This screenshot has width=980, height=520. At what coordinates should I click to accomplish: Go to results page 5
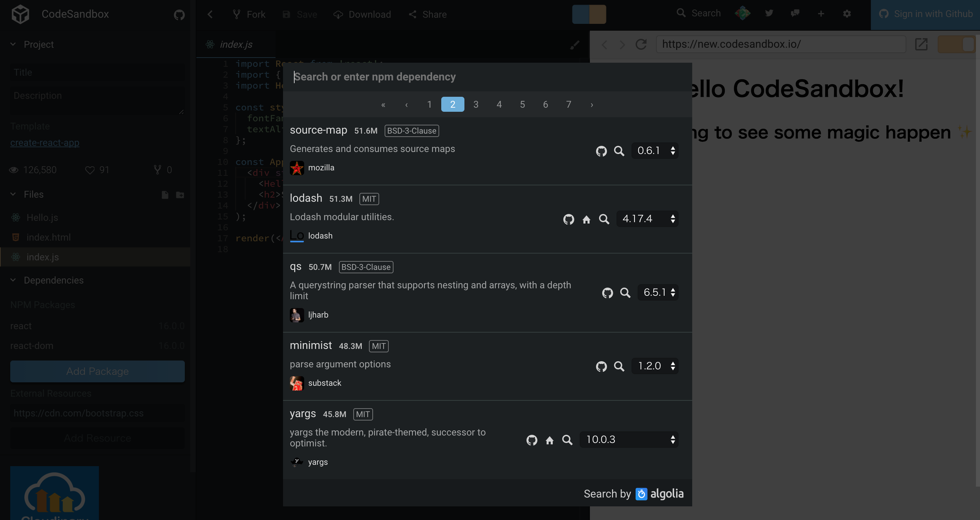(522, 104)
